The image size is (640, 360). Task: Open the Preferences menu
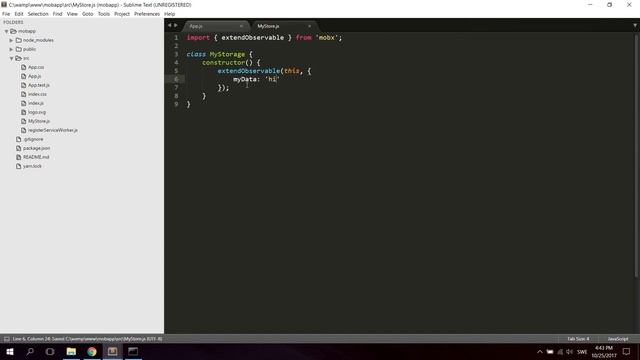pyautogui.click(x=147, y=14)
